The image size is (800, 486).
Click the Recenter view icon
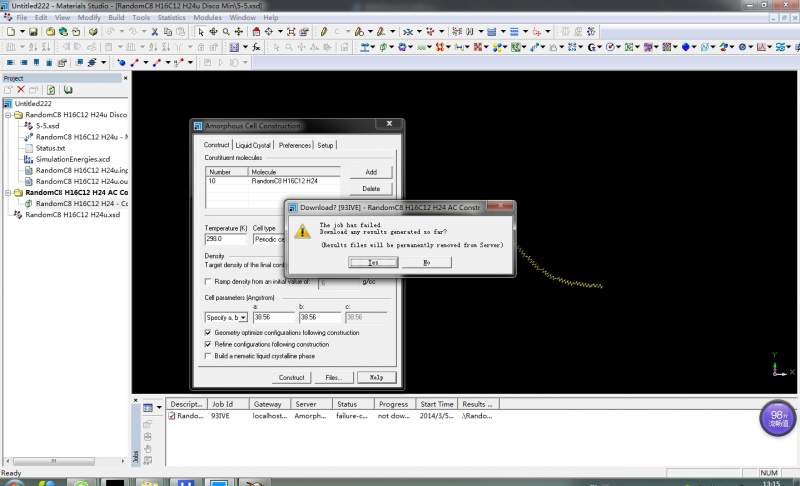268,32
